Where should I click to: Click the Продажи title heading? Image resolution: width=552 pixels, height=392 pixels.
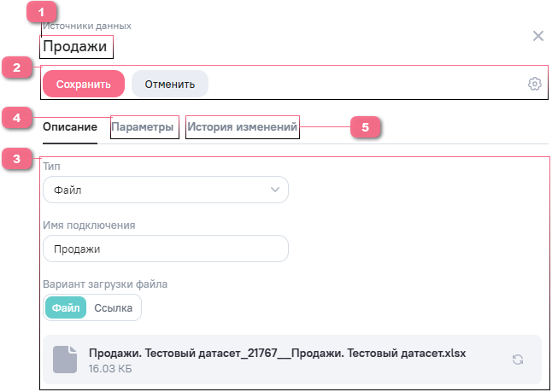pos(75,47)
